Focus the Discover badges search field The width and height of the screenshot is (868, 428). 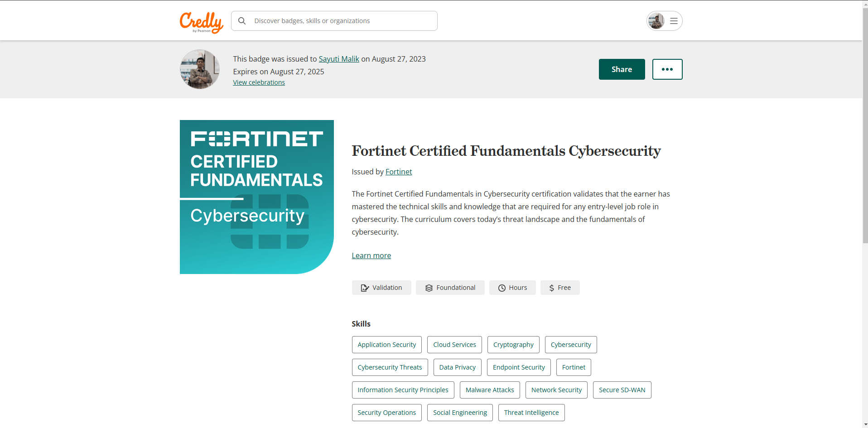tap(334, 21)
